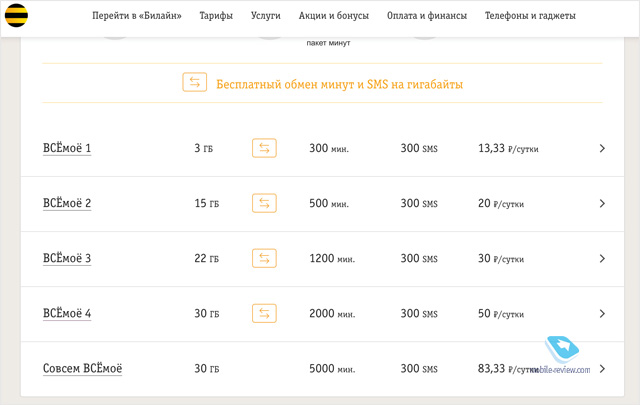Viewport: 640px width, 405px height.
Task: Click the 500 мин. value
Action: 329,203
